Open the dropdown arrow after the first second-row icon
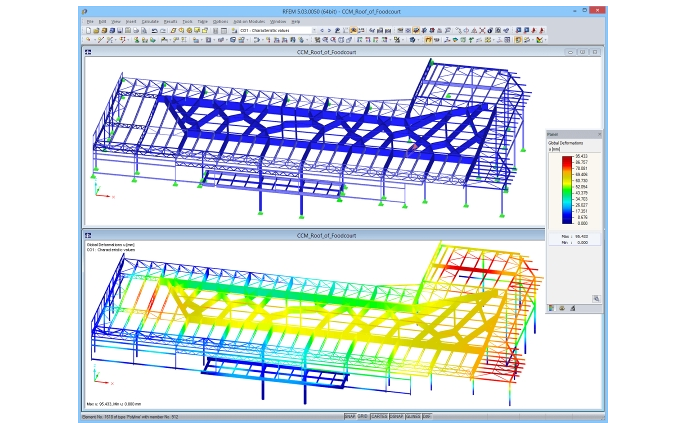Viewport: 686px width, 429px height. pos(95,40)
